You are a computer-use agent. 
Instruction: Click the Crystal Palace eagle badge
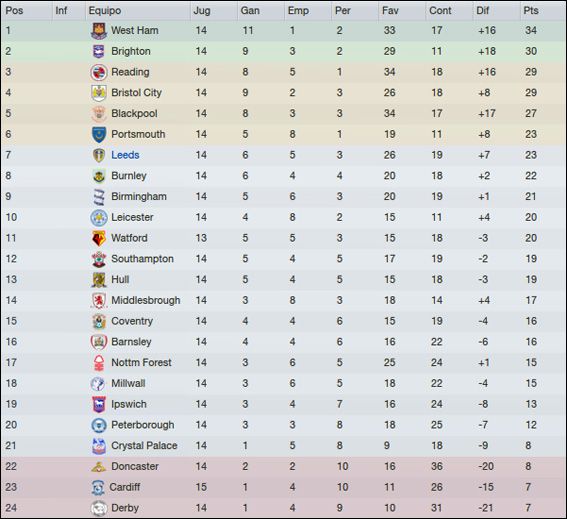pyautogui.click(x=99, y=446)
